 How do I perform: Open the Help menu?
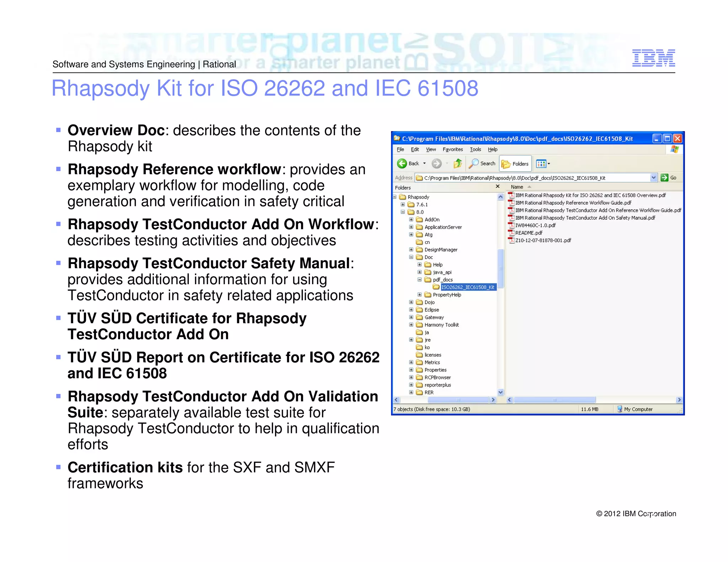point(492,149)
